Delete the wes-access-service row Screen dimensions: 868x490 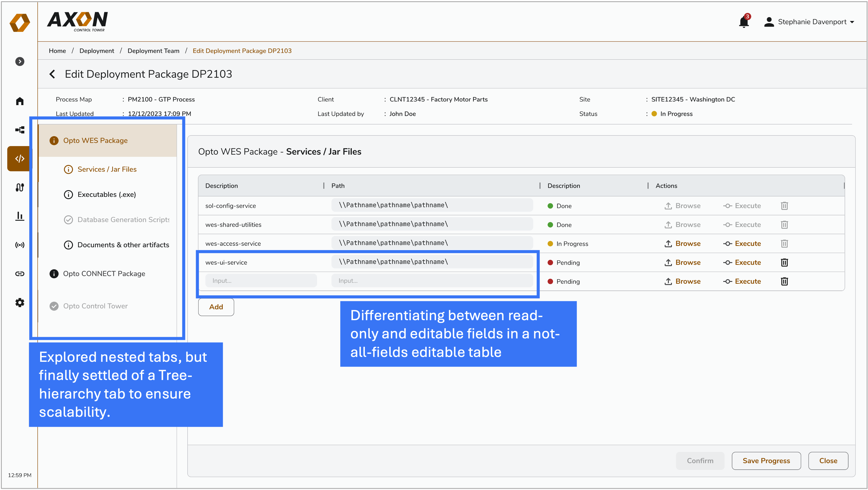(x=784, y=244)
